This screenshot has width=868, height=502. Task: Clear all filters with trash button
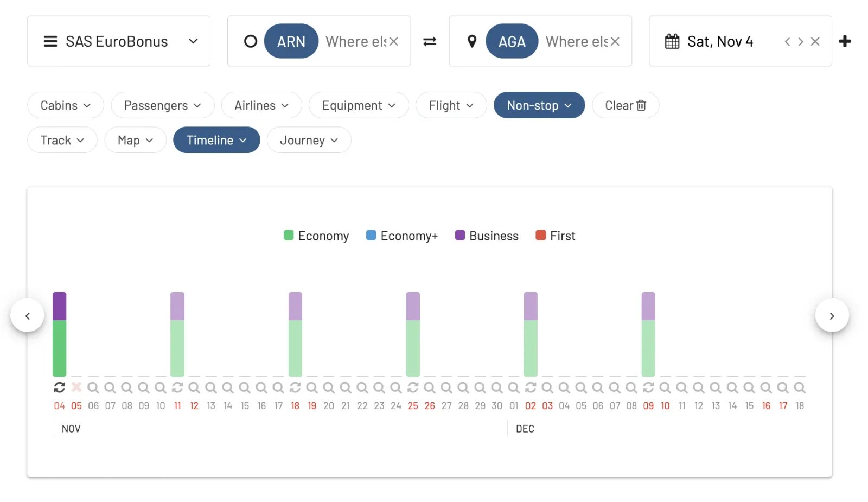tap(626, 105)
